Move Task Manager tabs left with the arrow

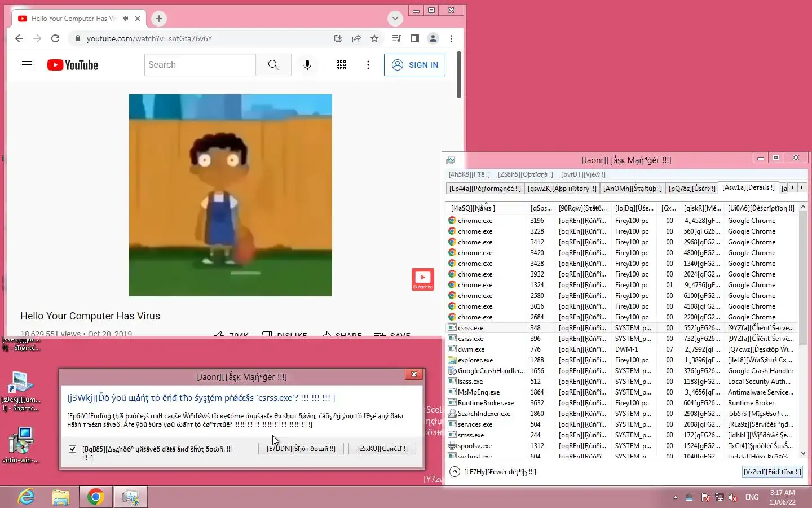792,187
